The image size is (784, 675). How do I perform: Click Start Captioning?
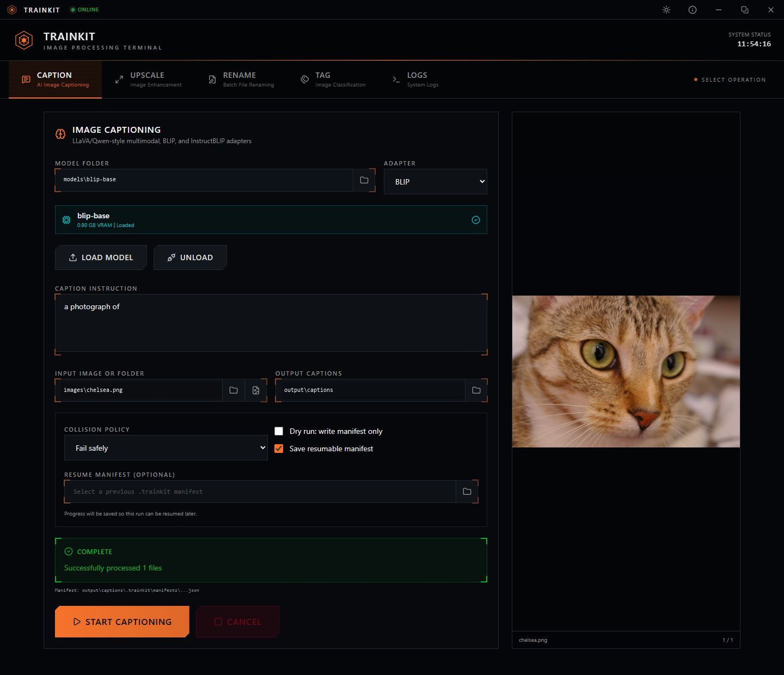pyautogui.click(x=122, y=622)
